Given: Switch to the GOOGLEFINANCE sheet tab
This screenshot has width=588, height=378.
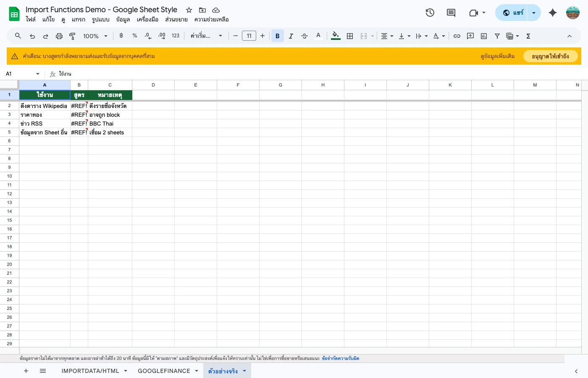Looking at the screenshot, I should (x=164, y=371).
